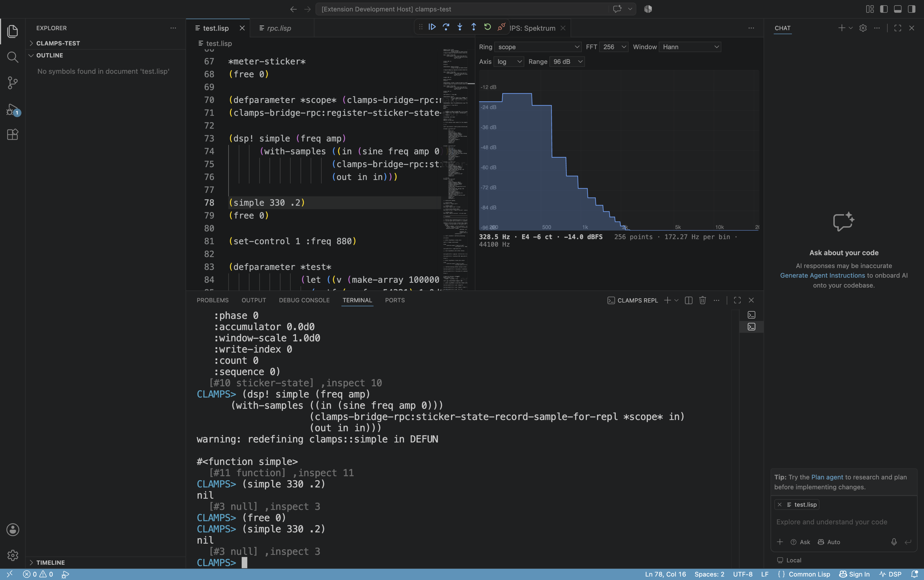Open remote window indicator in status bar
The width and height of the screenshot is (924, 580).
point(10,574)
